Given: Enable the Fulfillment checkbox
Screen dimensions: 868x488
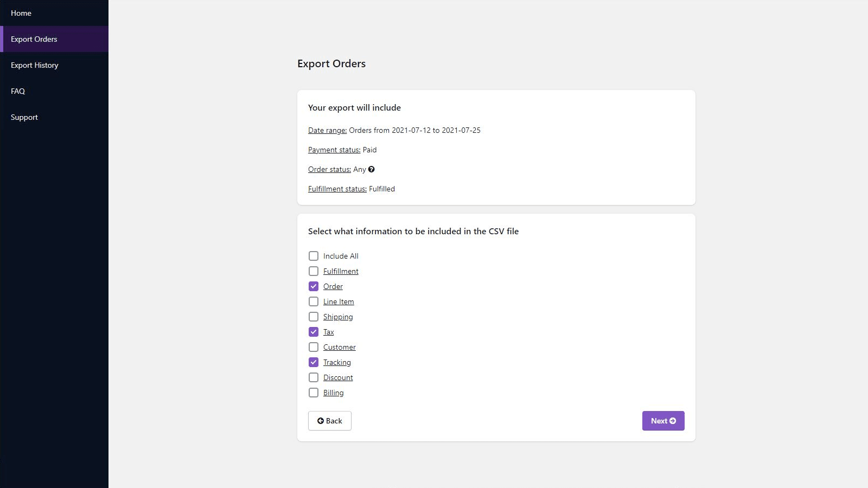Looking at the screenshot, I should click(314, 271).
